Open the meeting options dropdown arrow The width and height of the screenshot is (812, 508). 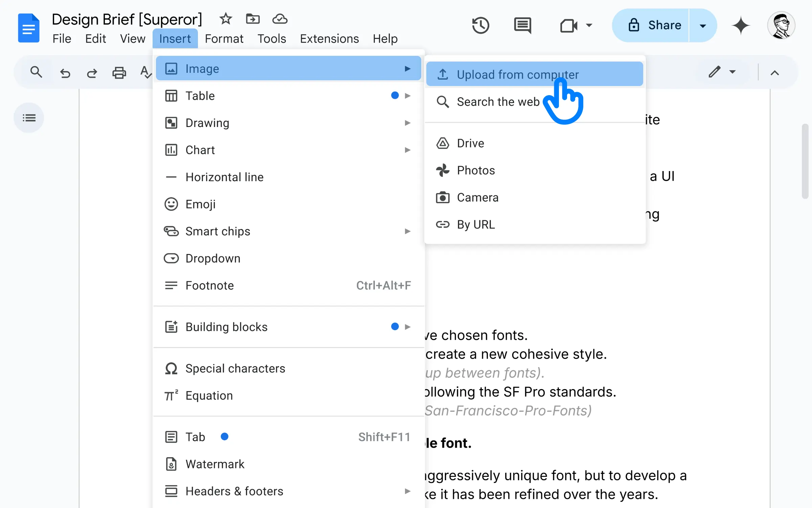[x=589, y=25]
